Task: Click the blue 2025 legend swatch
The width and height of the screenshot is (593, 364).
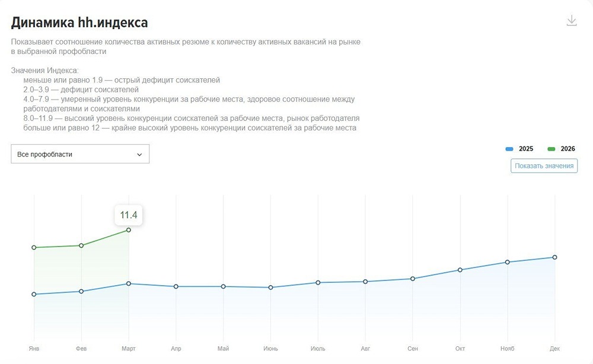Action: [x=509, y=149]
